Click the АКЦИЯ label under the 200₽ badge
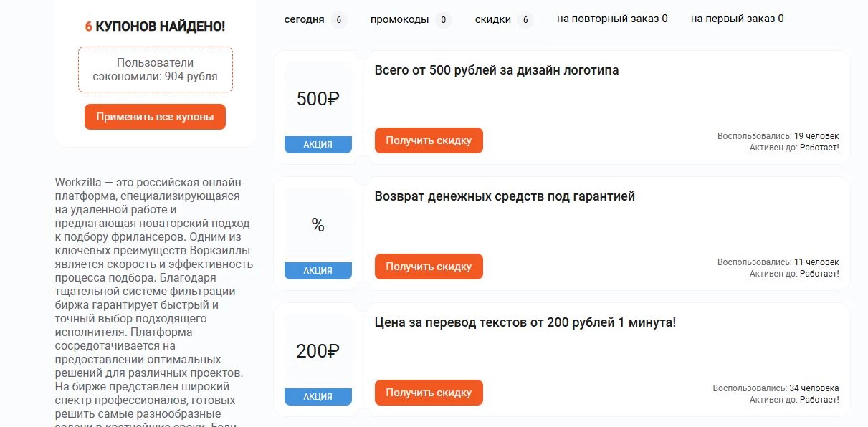868x427 pixels. [318, 395]
